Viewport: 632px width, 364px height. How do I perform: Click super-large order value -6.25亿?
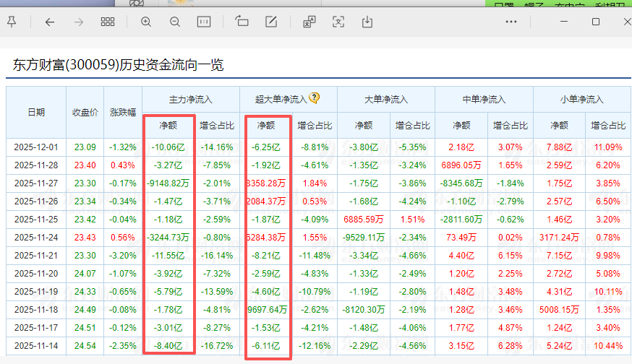point(266,147)
